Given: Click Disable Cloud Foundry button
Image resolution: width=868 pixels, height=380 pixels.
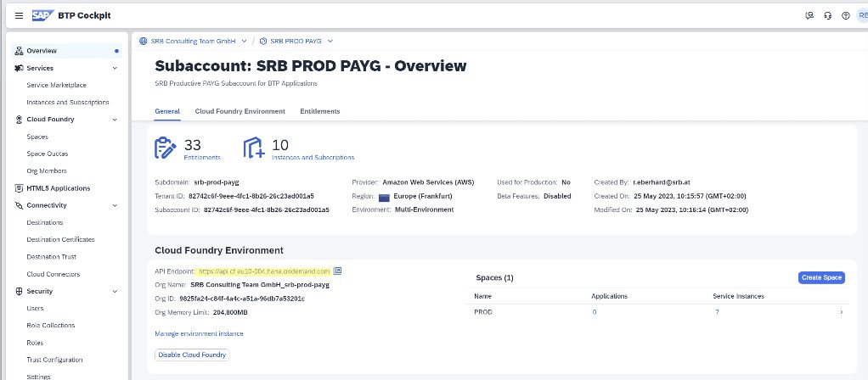Looking at the screenshot, I should 192,355.
